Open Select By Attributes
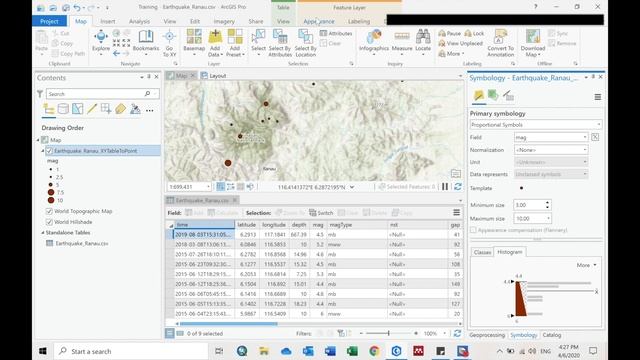This screenshot has height=360, width=640. [x=280, y=42]
